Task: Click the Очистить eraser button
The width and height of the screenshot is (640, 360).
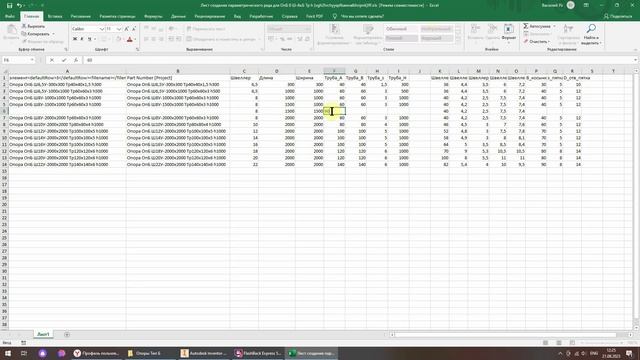Action: 536,41
